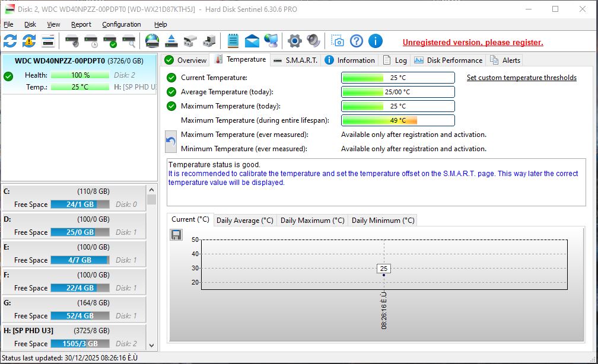Click the blue undo arrow reset button
Image resolution: width=598 pixels, height=364 pixels.
(171, 142)
